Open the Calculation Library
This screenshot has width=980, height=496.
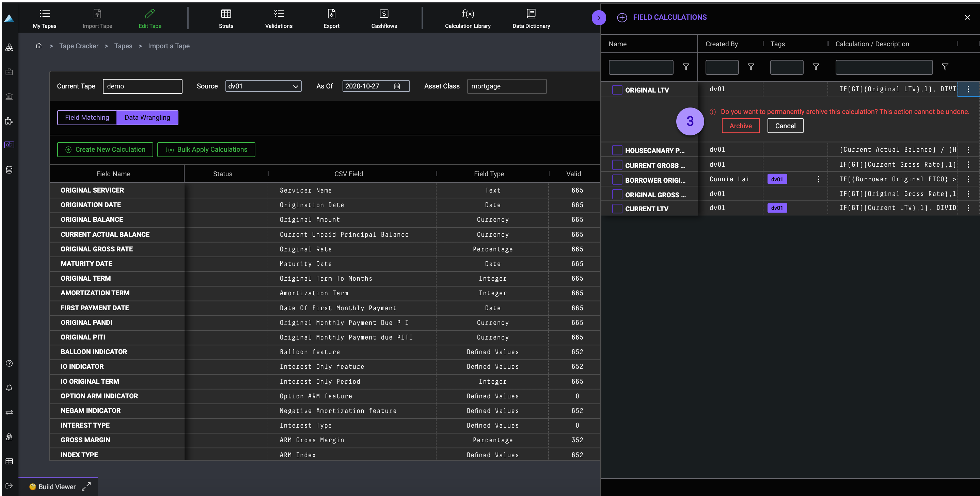tap(467, 14)
